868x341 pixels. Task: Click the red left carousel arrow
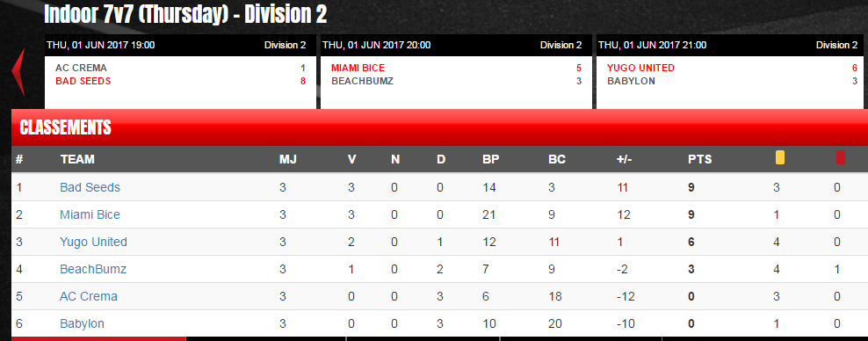point(18,72)
